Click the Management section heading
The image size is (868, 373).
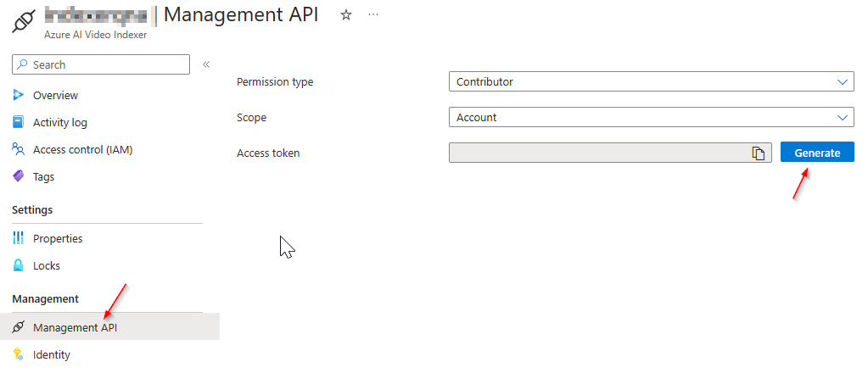[x=45, y=299]
